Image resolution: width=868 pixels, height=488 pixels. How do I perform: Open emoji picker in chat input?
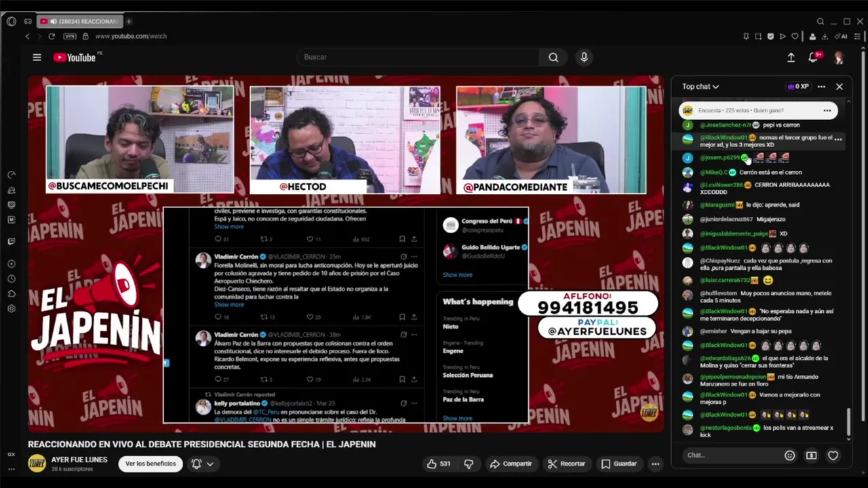[x=789, y=455]
